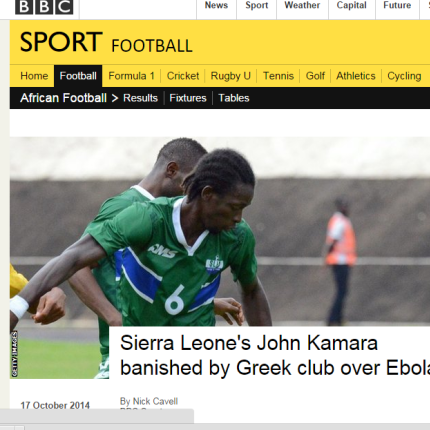Screen dimensions: 430x430
Task: View African Football Results
Action: coord(140,98)
